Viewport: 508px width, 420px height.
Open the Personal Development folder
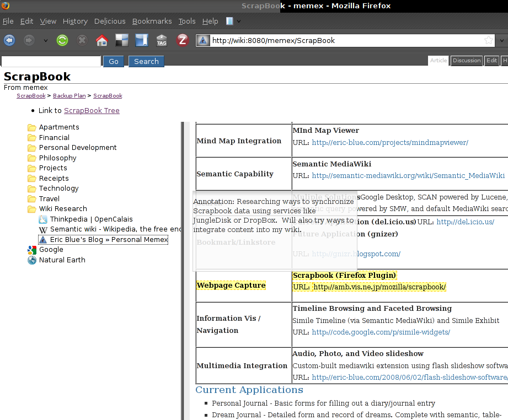(72, 148)
